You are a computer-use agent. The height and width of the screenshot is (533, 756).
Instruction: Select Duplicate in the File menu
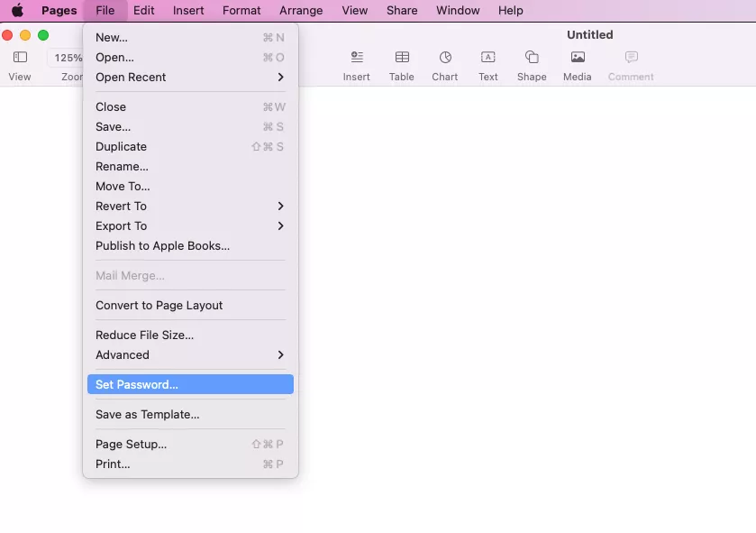click(x=190, y=146)
